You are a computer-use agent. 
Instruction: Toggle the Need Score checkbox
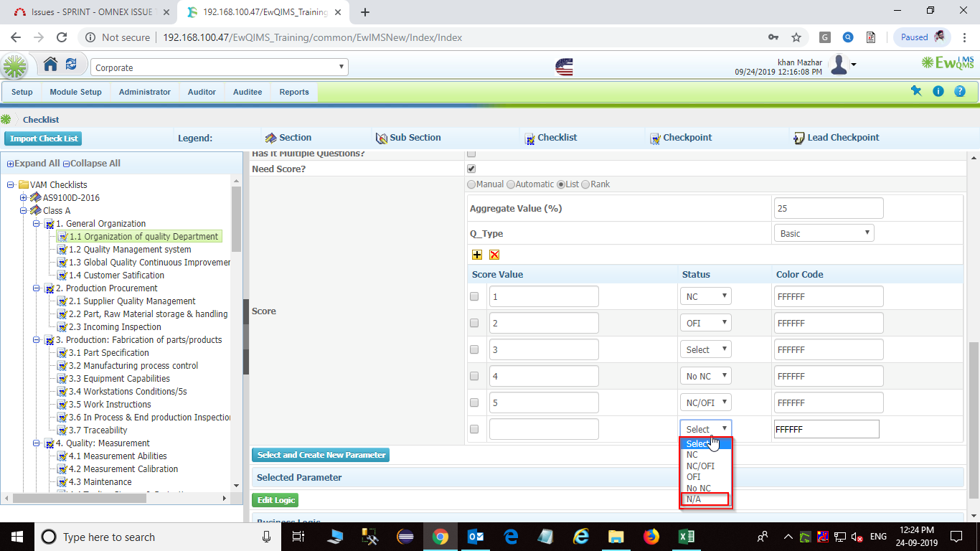(471, 169)
